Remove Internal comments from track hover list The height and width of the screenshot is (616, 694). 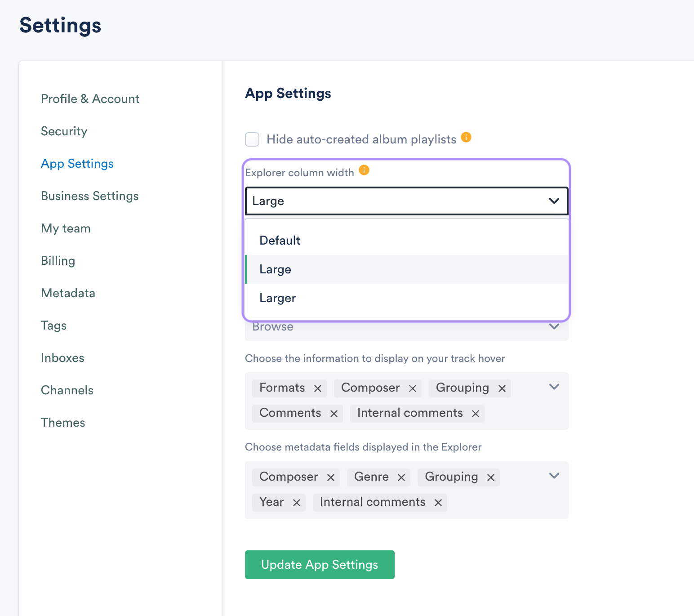476,414
